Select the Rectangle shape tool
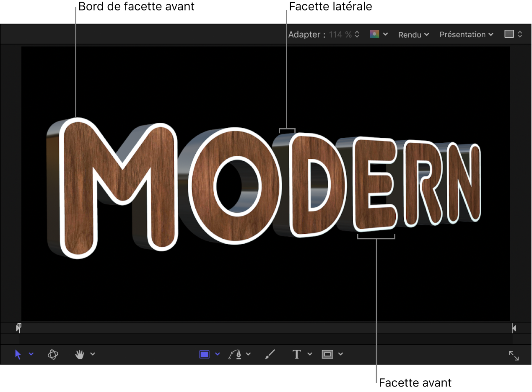This screenshot has height=392, width=532. 204,354
